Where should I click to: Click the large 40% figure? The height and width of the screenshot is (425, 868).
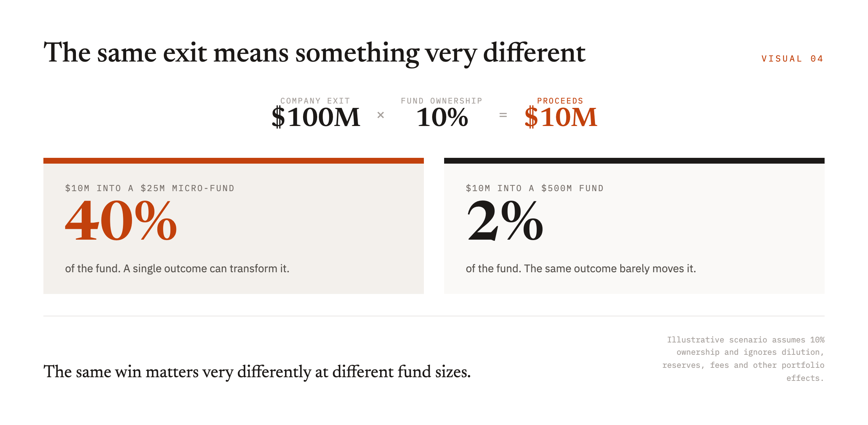(x=121, y=221)
